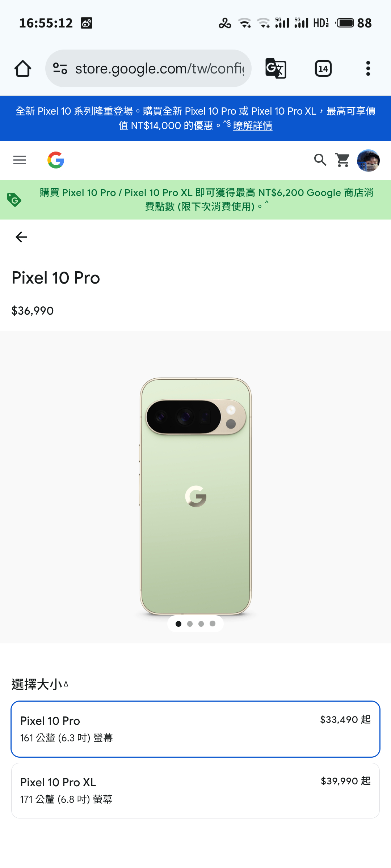Open the tab switcher showing 14 tabs
The image size is (391, 868).
[323, 68]
